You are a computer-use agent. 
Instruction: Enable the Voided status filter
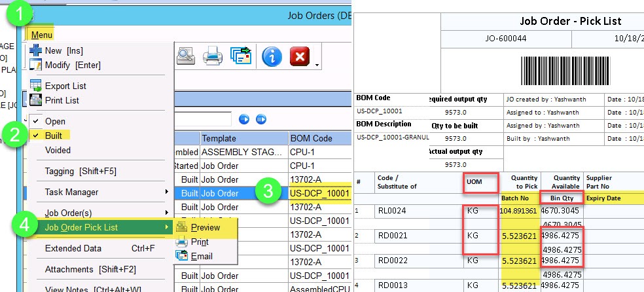pyautogui.click(x=58, y=150)
